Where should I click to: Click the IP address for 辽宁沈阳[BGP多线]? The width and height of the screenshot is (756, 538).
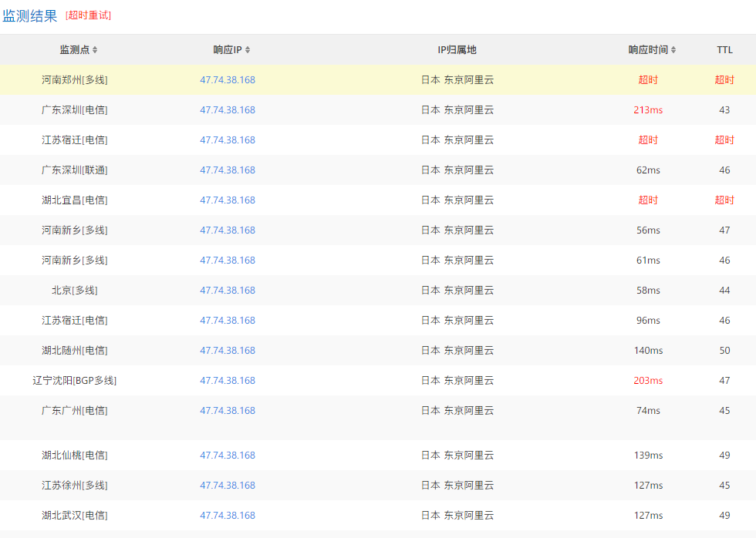tap(227, 381)
